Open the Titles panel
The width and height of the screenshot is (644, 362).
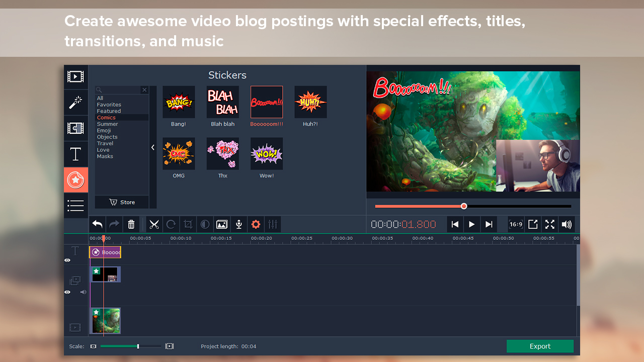(75, 154)
